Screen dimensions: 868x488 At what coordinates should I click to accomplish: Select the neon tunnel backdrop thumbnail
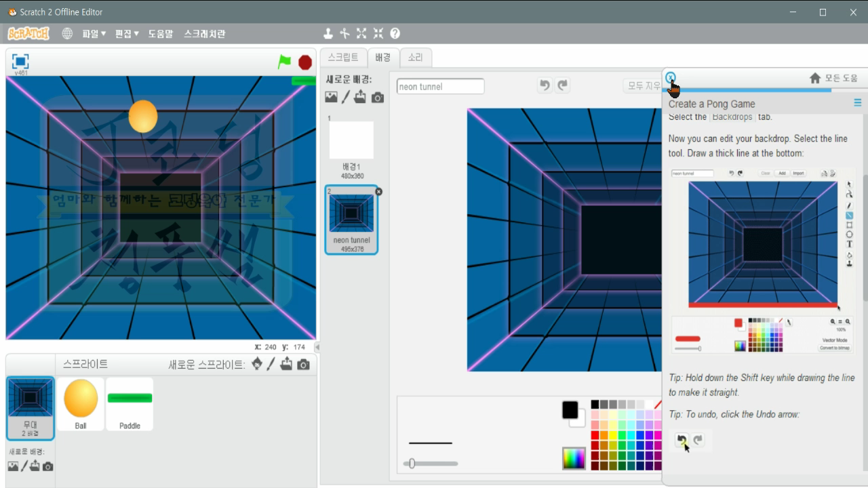(351, 213)
